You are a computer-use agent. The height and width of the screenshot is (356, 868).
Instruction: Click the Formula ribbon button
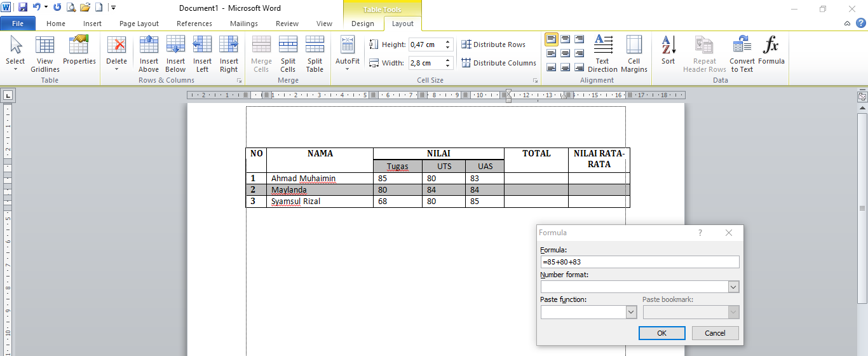click(x=771, y=51)
